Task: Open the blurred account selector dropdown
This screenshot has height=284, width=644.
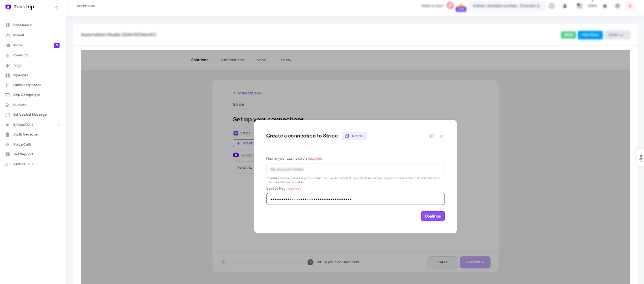Action: pos(507,6)
